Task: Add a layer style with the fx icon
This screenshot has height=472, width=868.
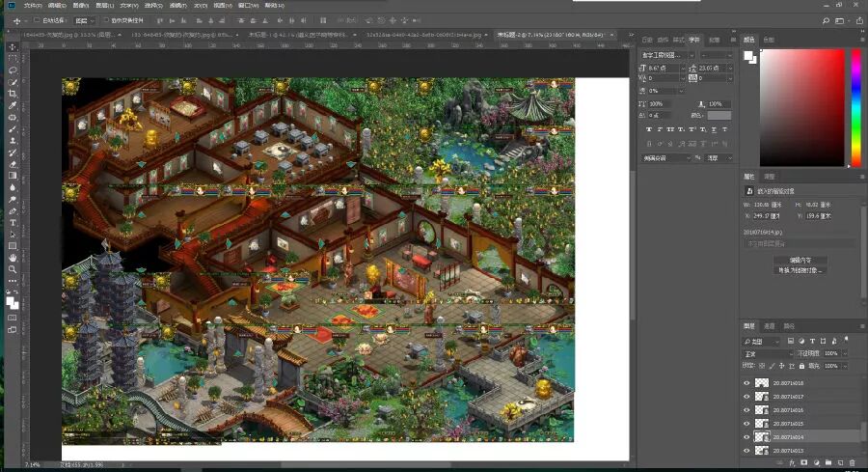Action: [792, 462]
